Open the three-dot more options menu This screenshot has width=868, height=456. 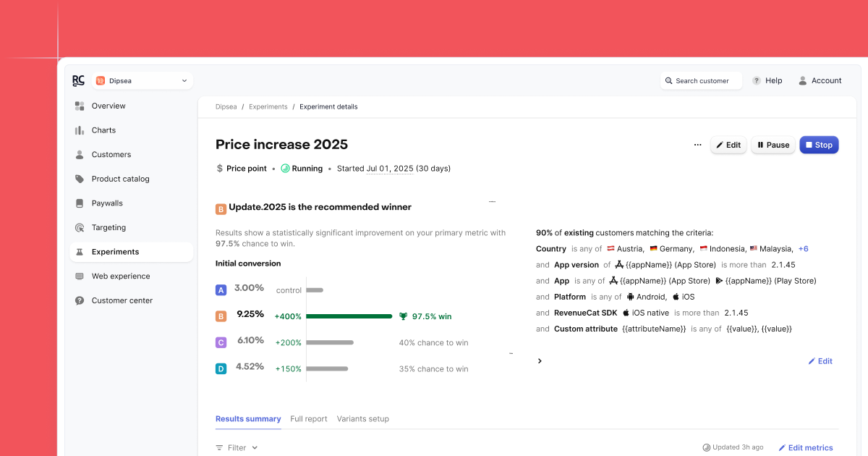697,145
